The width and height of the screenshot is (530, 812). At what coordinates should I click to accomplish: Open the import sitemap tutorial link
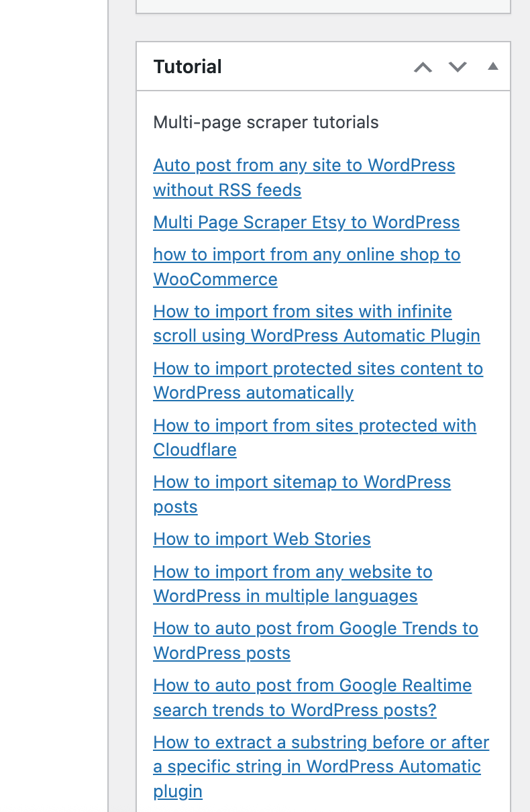point(301,483)
